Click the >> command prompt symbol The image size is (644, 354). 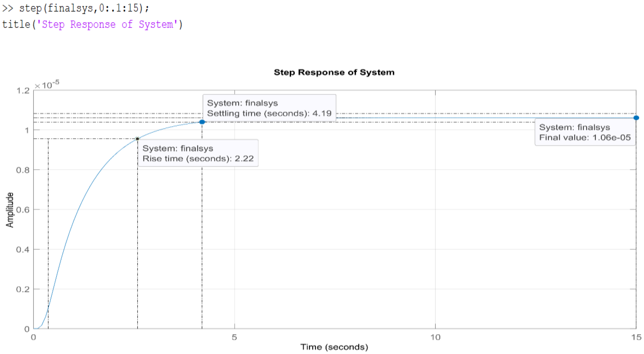coord(8,8)
